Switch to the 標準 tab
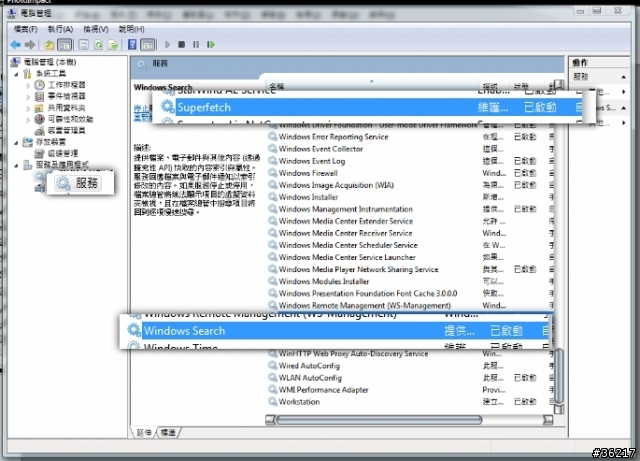 click(x=168, y=432)
